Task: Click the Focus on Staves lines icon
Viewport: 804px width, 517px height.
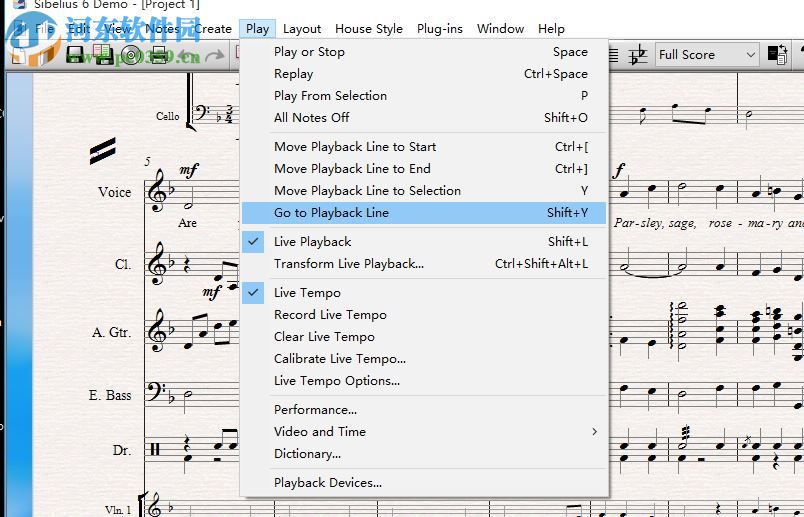Action: click(x=613, y=55)
